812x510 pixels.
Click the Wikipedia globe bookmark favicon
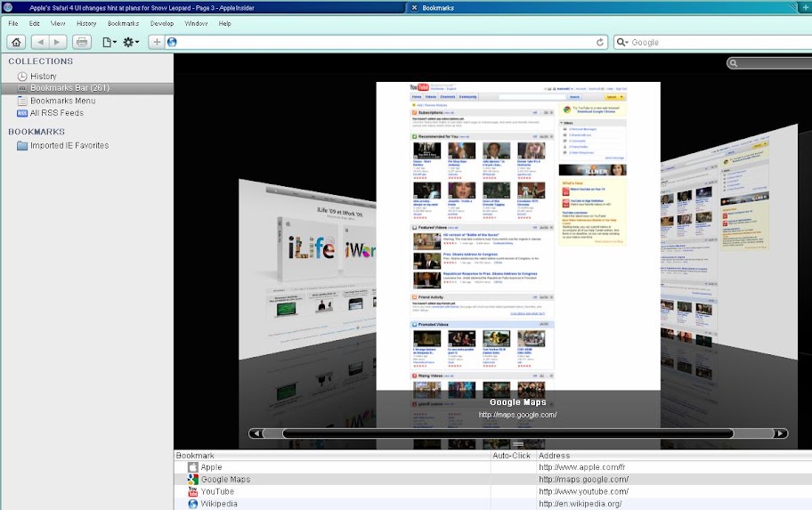click(192, 504)
